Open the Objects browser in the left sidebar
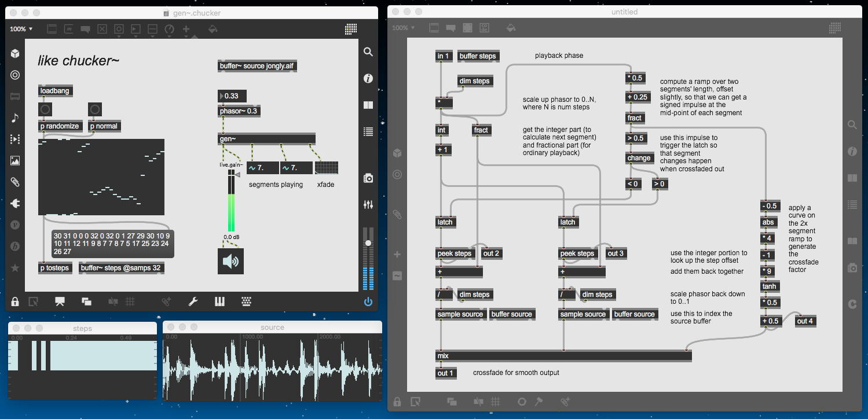 click(x=15, y=53)
